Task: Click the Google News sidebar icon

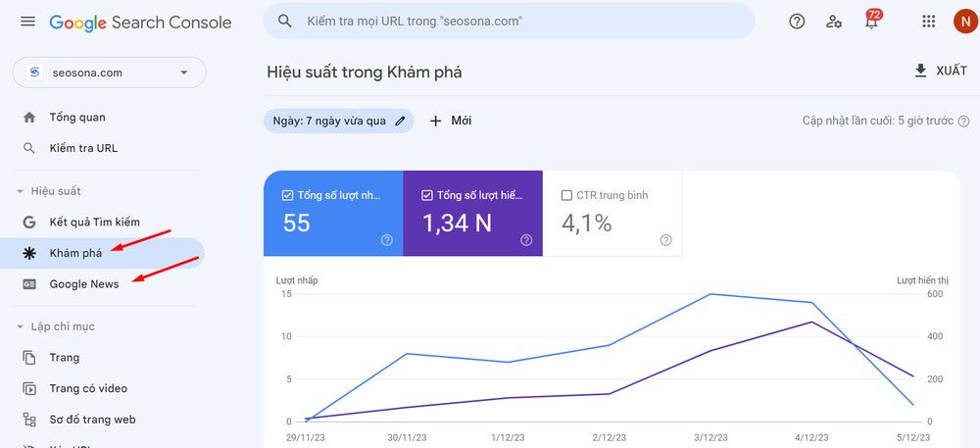Action: tap(28, 284)
